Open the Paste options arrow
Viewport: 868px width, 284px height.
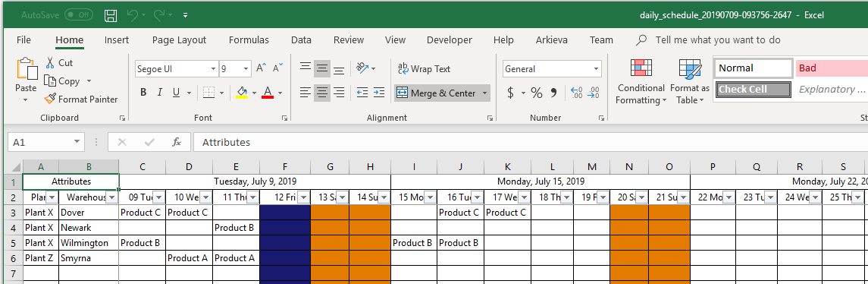(x=26, y=100)
